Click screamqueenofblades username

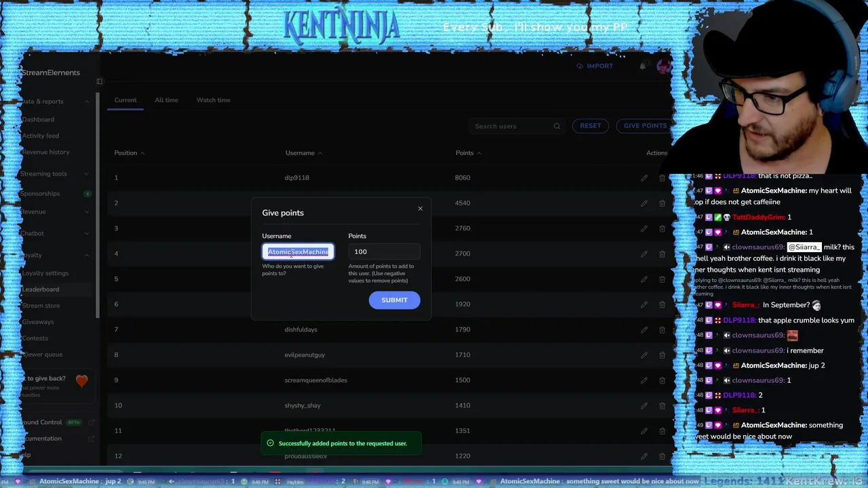click(x=315, y=380)
